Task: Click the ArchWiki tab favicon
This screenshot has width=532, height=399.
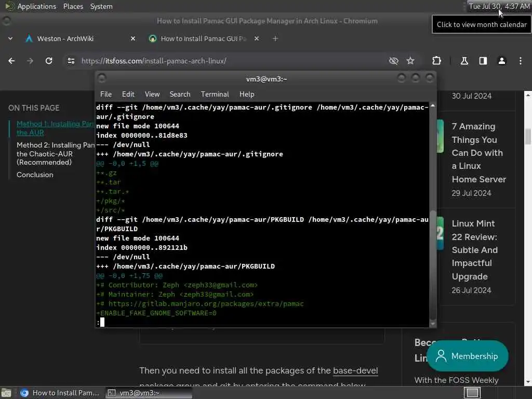Action: 29,38
